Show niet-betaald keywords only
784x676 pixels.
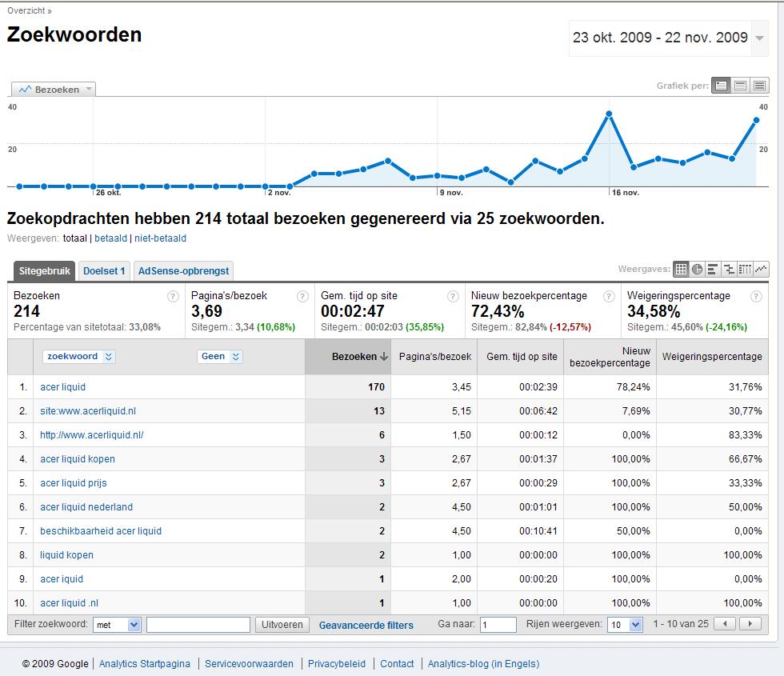160,238
